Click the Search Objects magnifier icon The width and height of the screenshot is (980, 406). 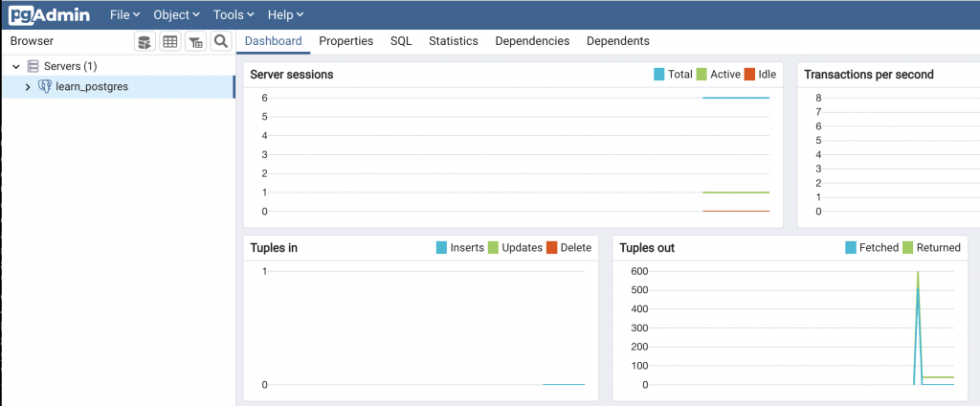(221, 42)
